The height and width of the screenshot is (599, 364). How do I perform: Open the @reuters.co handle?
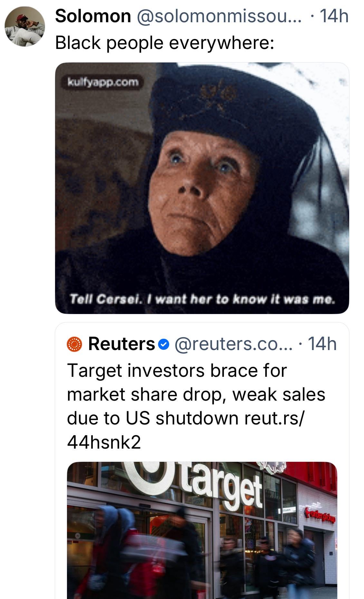pyautogui.click(x=234, y=344)
